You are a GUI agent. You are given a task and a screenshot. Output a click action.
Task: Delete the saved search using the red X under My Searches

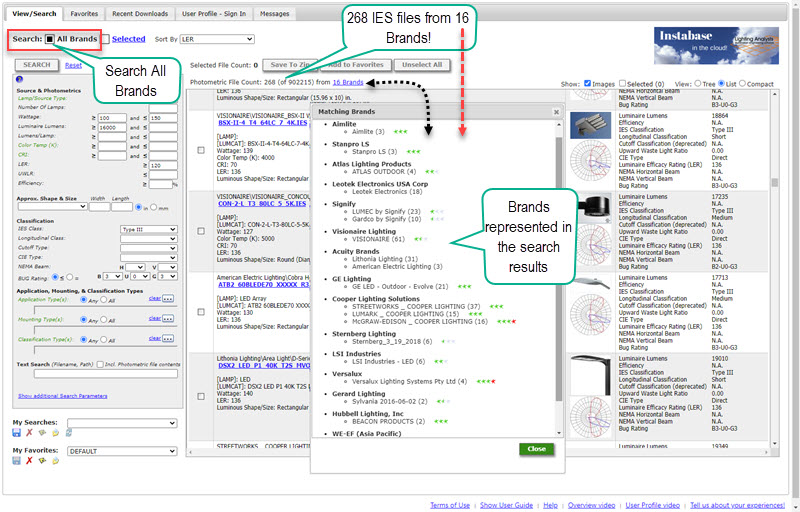29,432
